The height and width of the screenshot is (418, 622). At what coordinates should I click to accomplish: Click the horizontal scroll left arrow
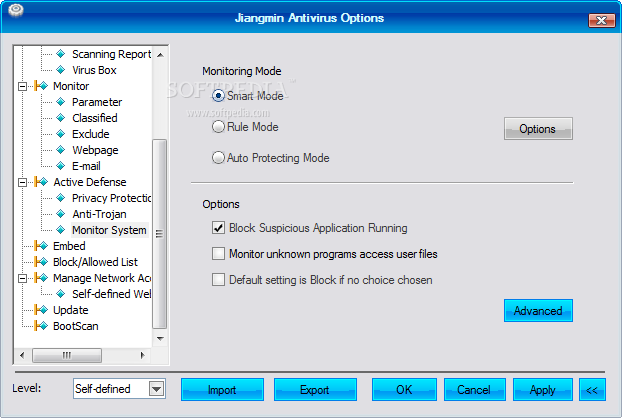(x=22, y=355)
